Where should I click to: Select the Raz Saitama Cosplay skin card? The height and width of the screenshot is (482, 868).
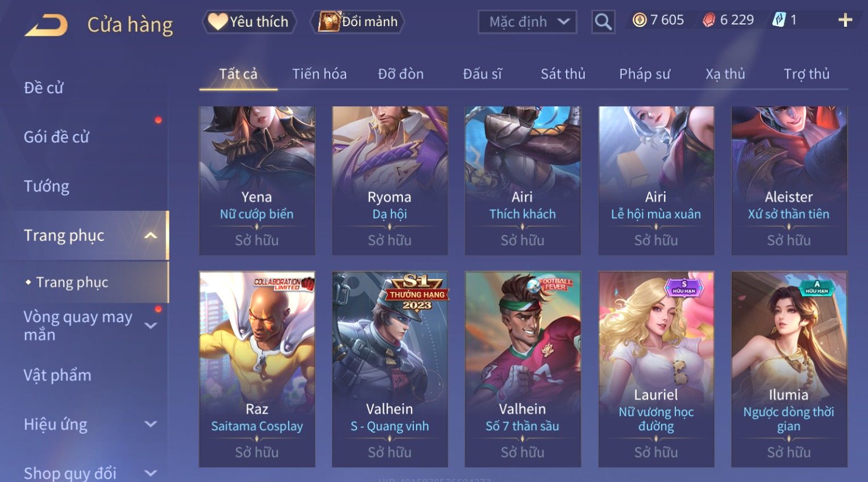pyautogui.click(x=257, y=369)
